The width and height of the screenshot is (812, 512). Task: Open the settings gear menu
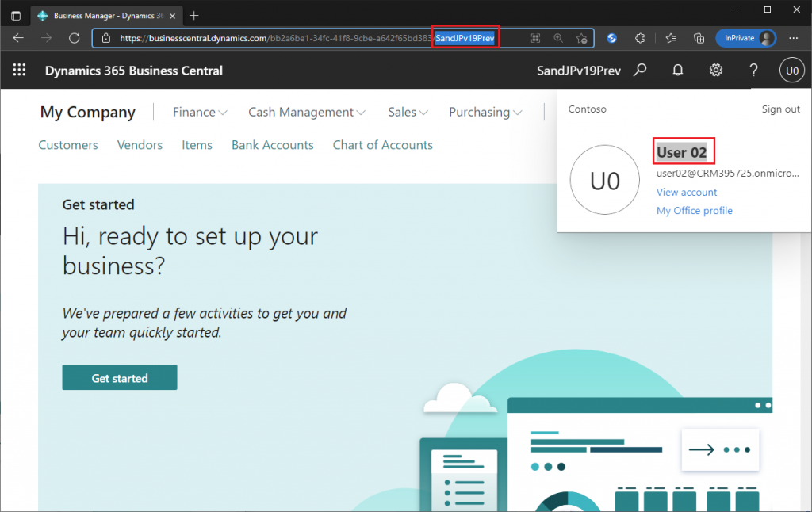tap(716, 70)
